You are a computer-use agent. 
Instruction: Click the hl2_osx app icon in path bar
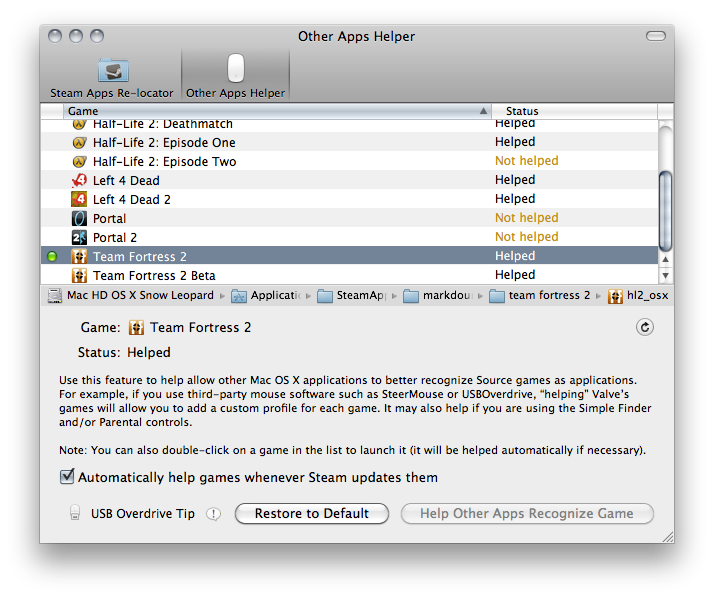point(615,296)
